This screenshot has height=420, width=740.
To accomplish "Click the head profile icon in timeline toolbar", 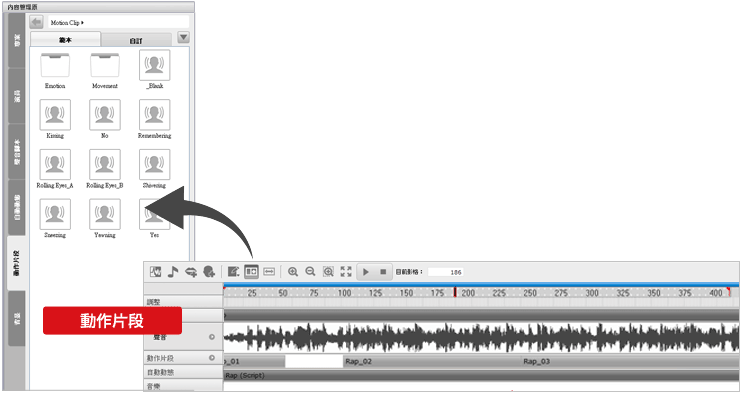I will point(208,271).
